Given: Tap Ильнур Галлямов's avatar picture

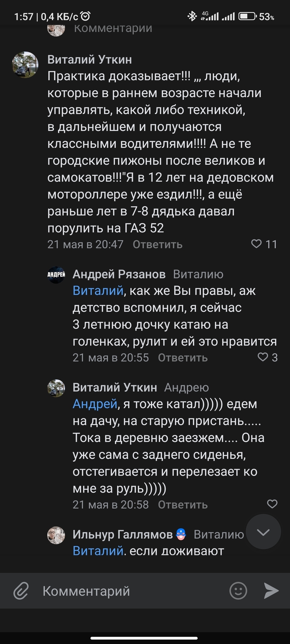Looking at the screenshot, I should (56, 535).
